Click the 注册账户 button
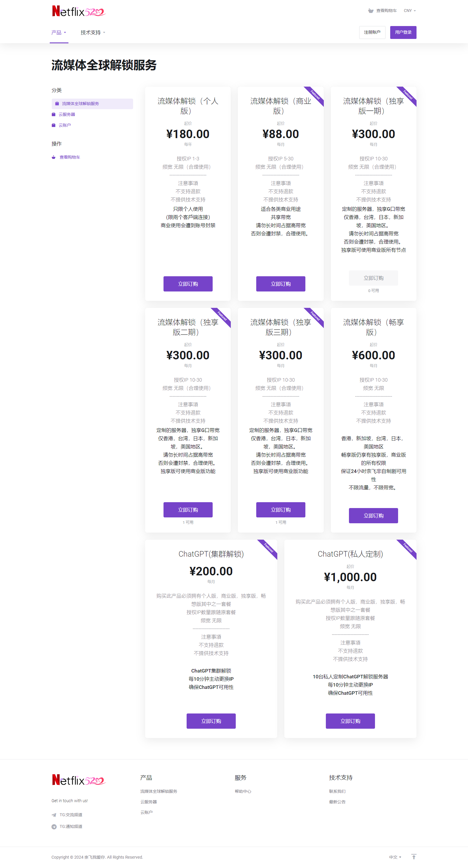Viewport: 468px width, 868px height. click(372, 32)
